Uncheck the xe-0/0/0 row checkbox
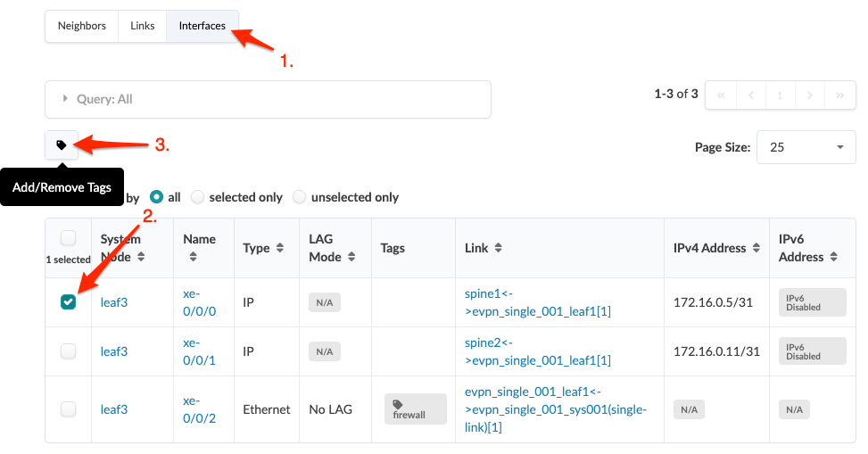 coord(69,302)
